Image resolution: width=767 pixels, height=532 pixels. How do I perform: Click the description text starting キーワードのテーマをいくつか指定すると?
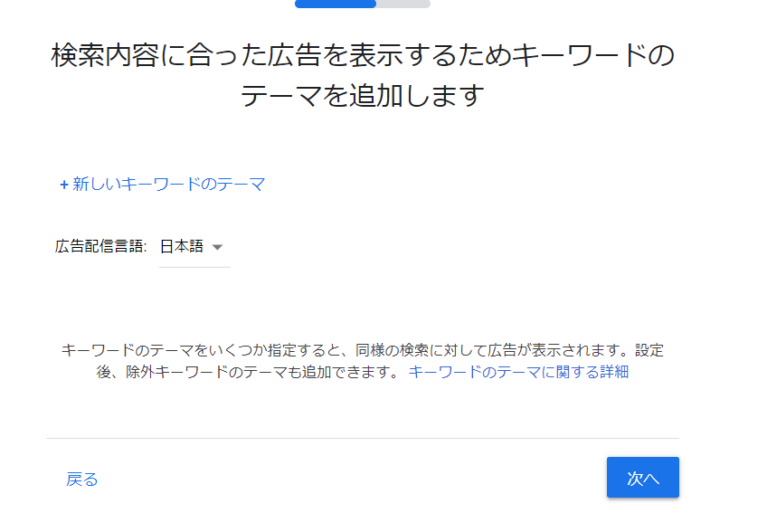(x=363, y=361)
